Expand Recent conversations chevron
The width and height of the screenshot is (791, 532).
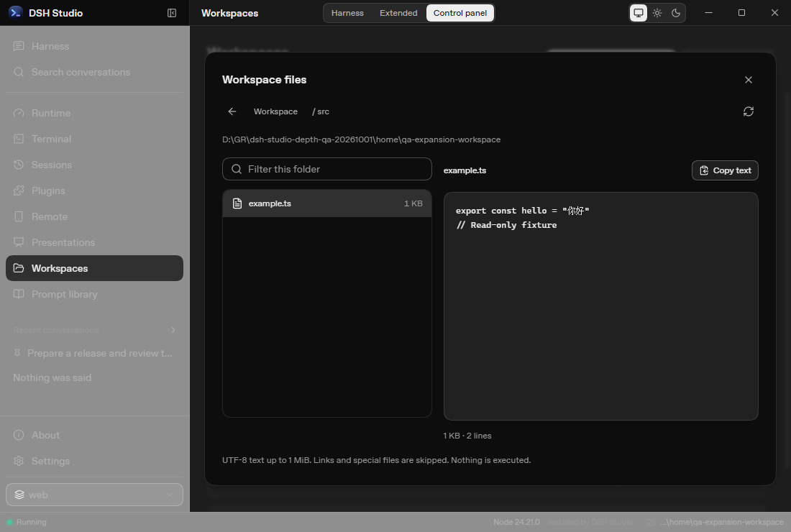(x=173, y=330)
